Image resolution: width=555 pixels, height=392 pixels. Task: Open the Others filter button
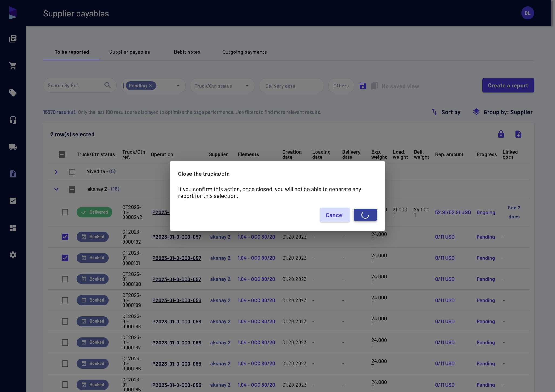tap(341, 86)
